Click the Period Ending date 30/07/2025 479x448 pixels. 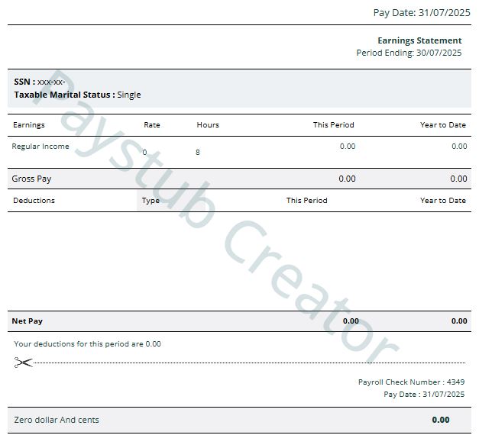tap(439, 53)
